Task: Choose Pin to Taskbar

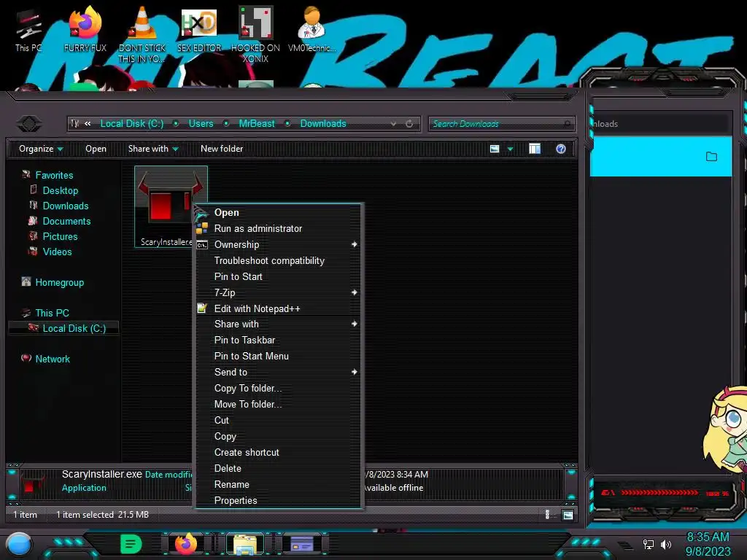Action: (279, 340)
